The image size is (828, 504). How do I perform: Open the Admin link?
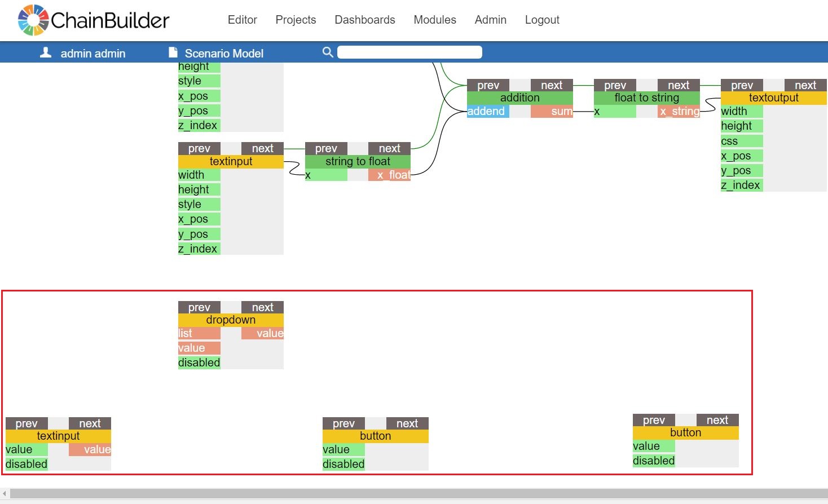[490, 20]
